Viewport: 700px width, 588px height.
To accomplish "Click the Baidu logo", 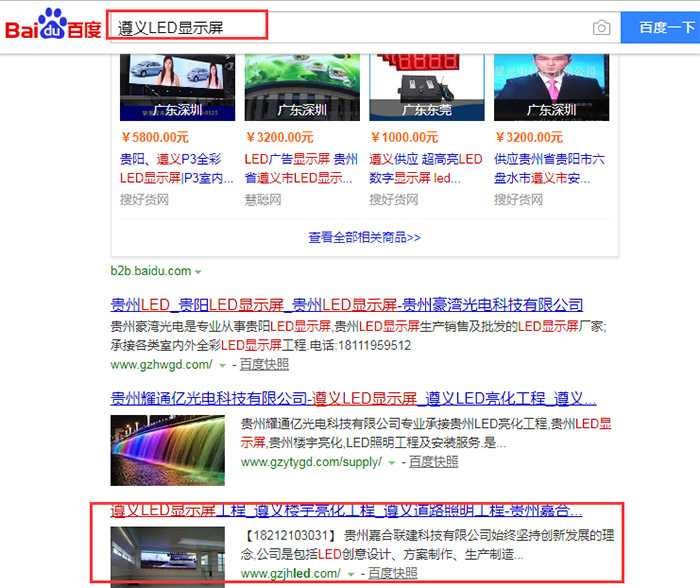I will click(53, 27).
